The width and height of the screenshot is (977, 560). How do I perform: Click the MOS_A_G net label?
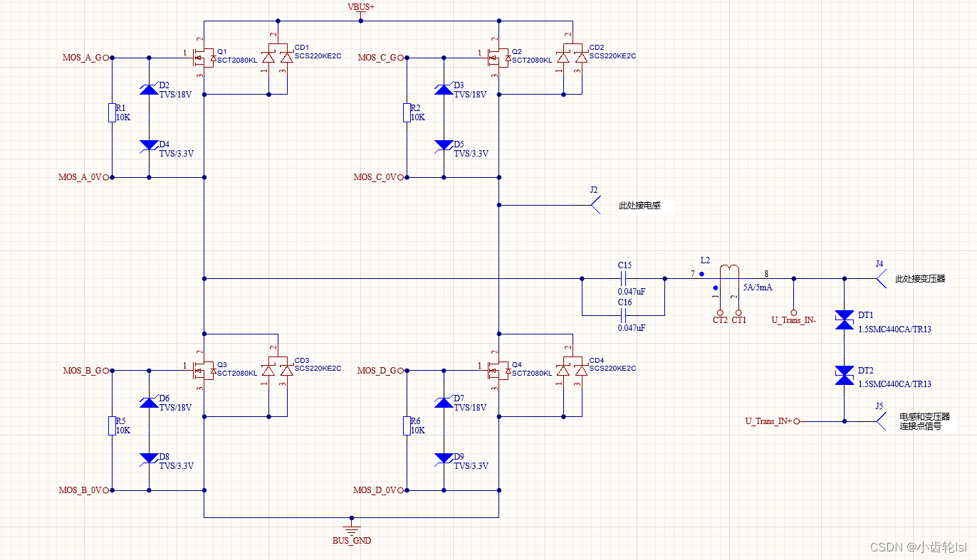(82, 58)
